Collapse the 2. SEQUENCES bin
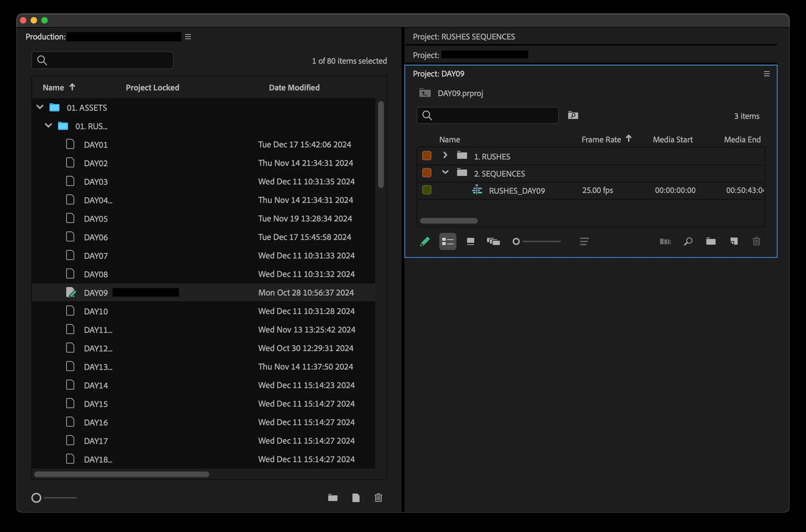The width and height of the screenshot is (806, 532). pos(445,172)
